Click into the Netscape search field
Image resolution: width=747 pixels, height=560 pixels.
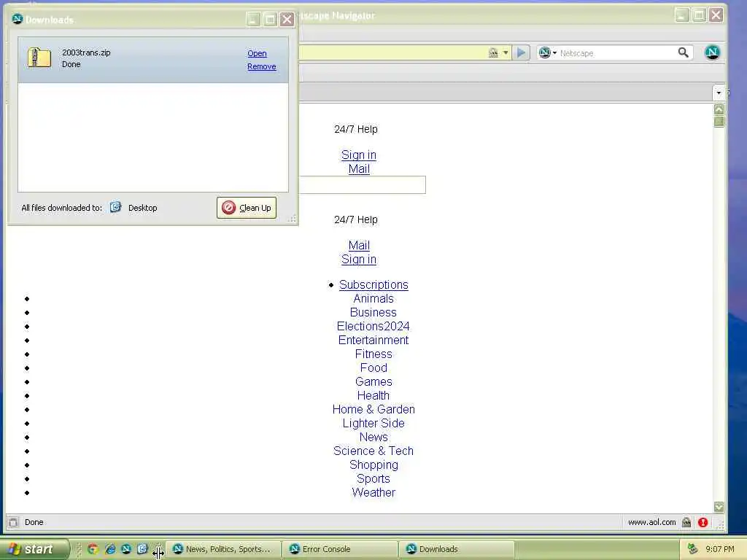617,52
